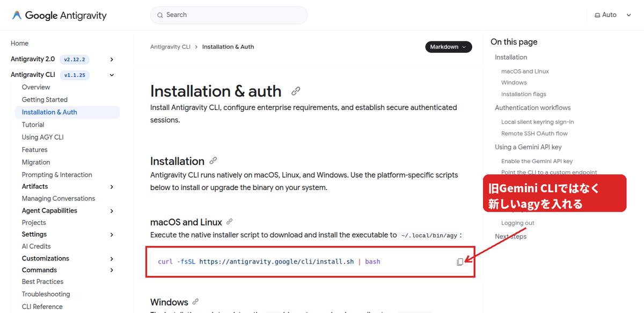644x313 pixels.
Task: Click the search magnifier icon
Action: point(160,15)
